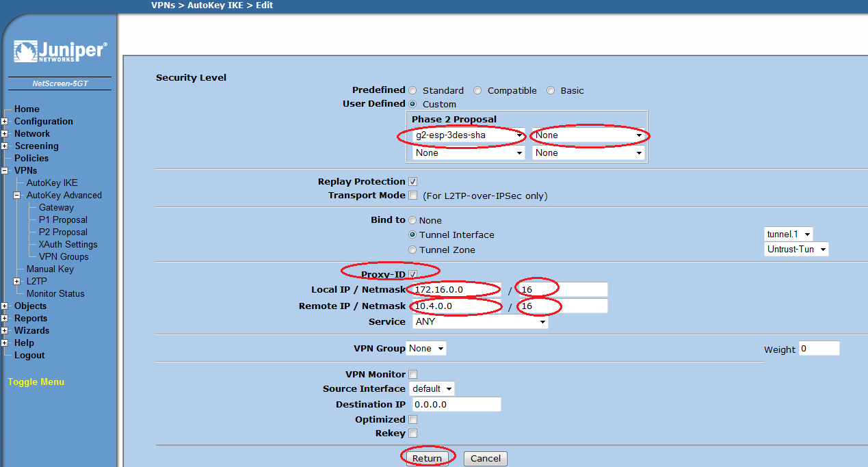Choose Tunnel Zone bind option
Screen dimensions: 868x467
(x=412, y=250)
